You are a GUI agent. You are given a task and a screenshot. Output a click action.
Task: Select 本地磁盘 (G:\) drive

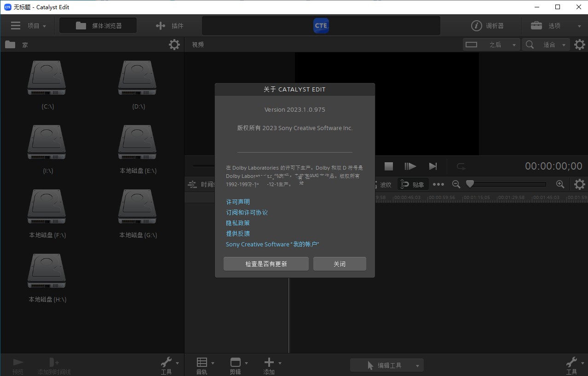[x=138, y=214]
